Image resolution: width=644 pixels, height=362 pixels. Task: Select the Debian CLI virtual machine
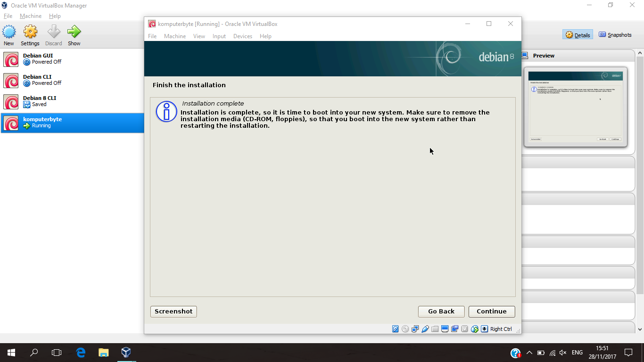[x=72, y=80]
